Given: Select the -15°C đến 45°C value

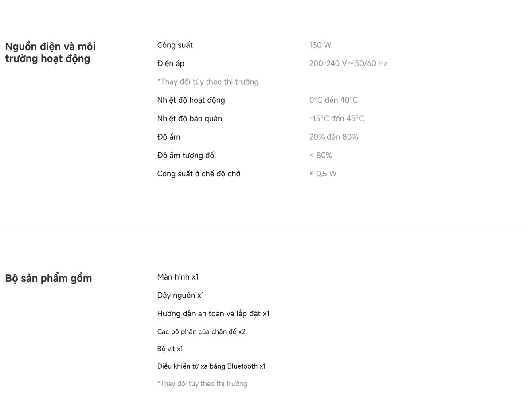Looking at the screenshot, I should click(336, 119).
